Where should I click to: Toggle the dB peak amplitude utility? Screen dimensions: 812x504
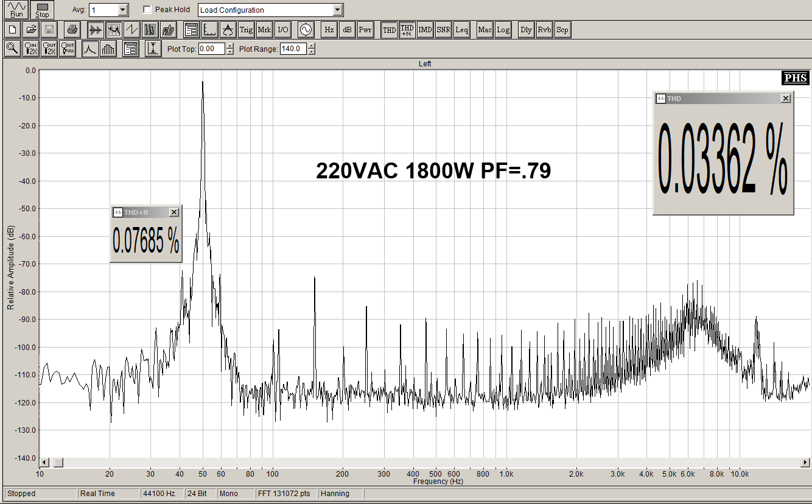(347, 29)
